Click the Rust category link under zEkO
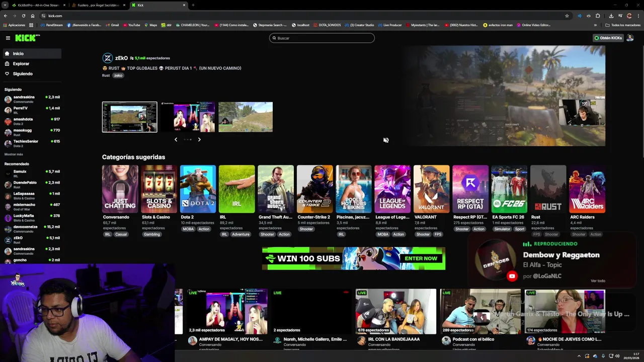The image size is (644, 362). point(106,75)
